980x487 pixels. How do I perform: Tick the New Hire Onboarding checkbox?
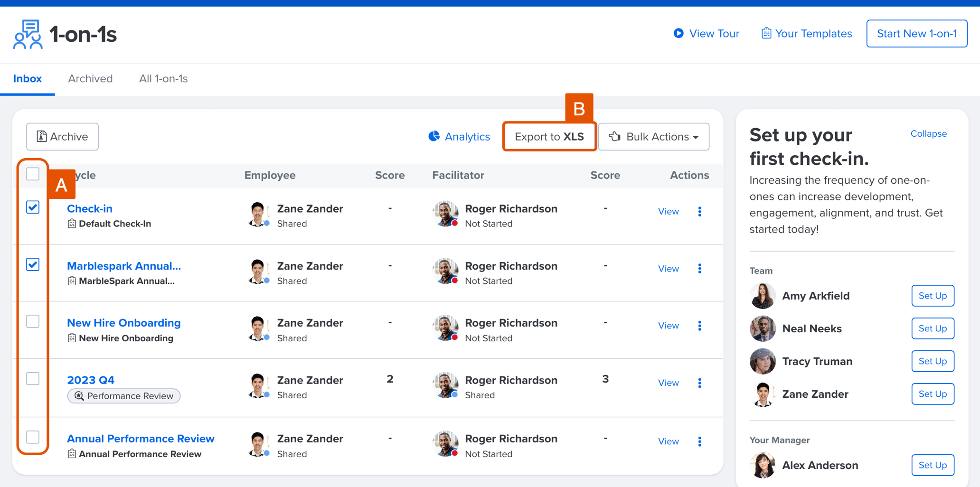point(33,322)
